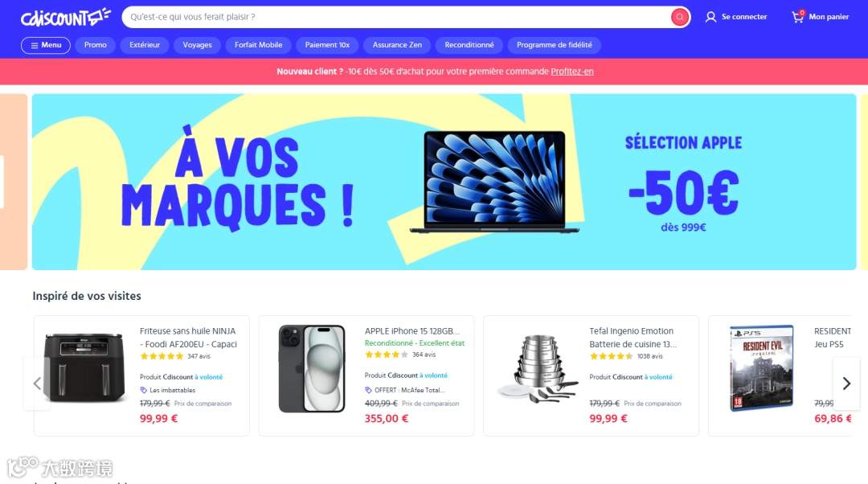868x484 pixels.
Task: Open the Se connecter account icon
Action: tap(710, 17)
